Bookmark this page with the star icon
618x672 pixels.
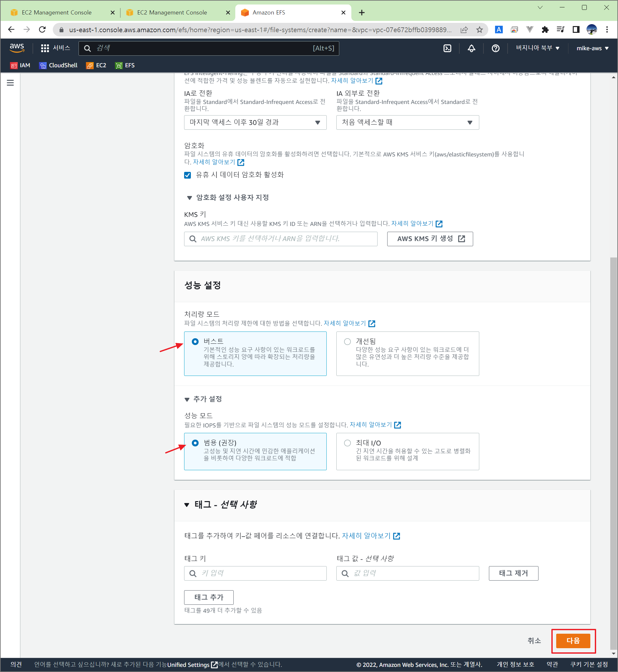[x=480, y=30]
